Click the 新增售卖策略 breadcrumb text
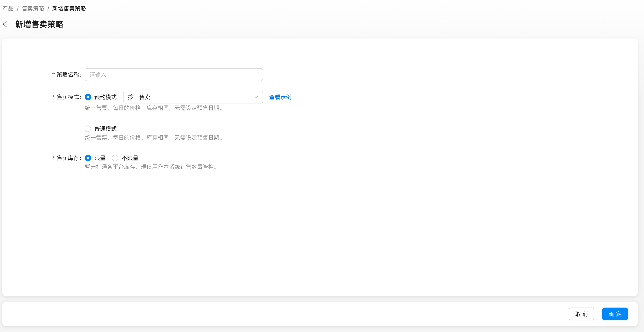The image size is (644, 332). click(69, 8)
